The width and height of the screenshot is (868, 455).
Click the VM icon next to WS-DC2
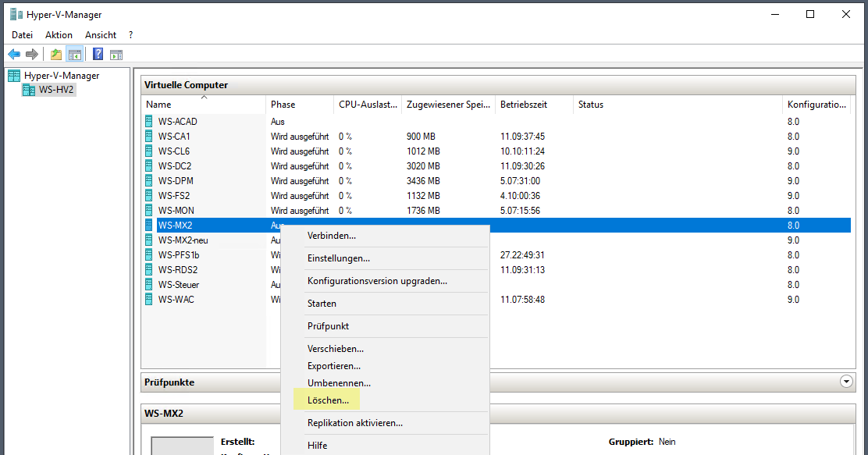149,166
